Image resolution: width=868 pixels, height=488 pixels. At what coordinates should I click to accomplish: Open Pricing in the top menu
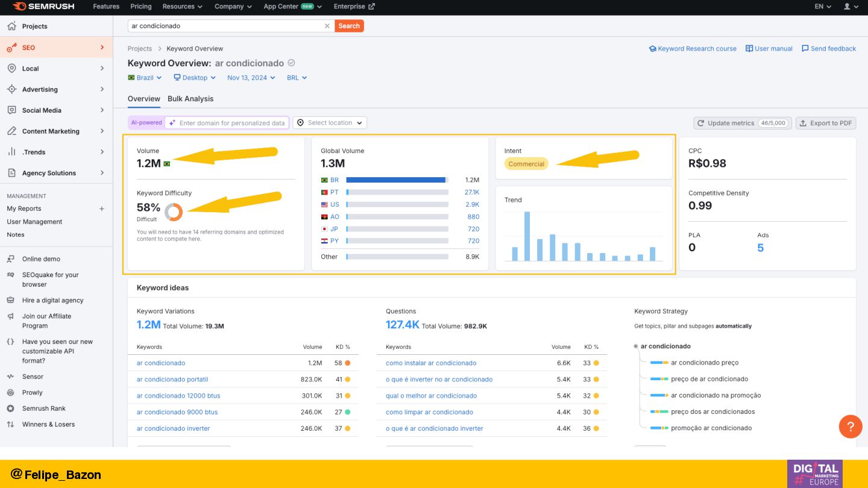pos(141,7)
